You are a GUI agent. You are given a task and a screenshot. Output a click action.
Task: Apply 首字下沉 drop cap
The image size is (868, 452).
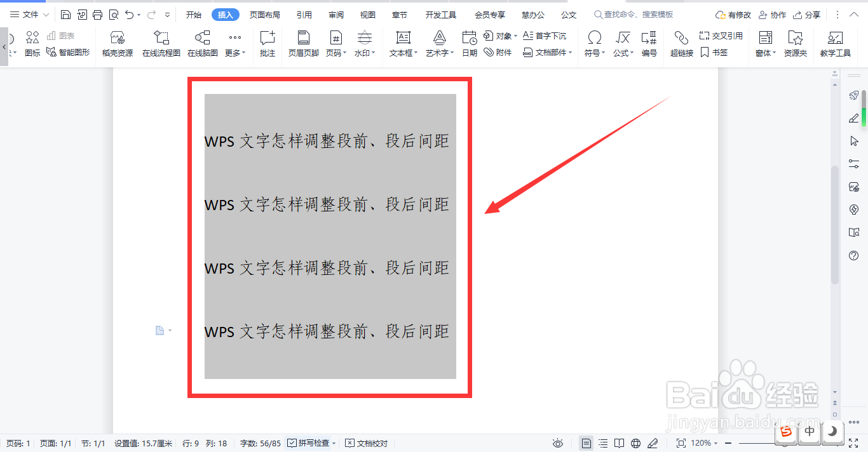pos(544,36)
